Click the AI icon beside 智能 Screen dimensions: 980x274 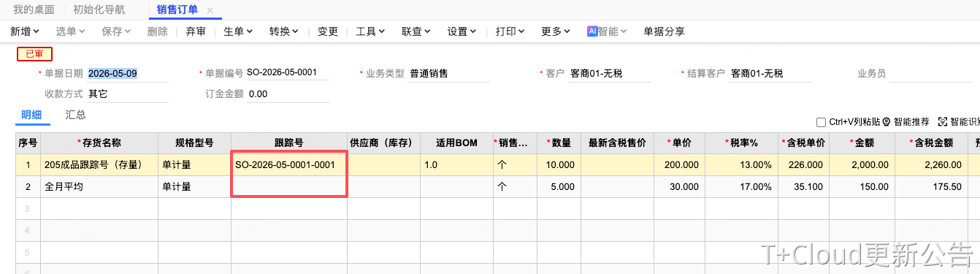[x=592, y=31]
